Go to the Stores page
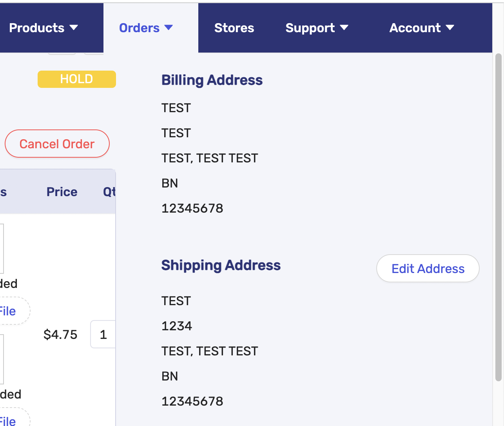Screen dimensions: 504x426 click(234, 28)
